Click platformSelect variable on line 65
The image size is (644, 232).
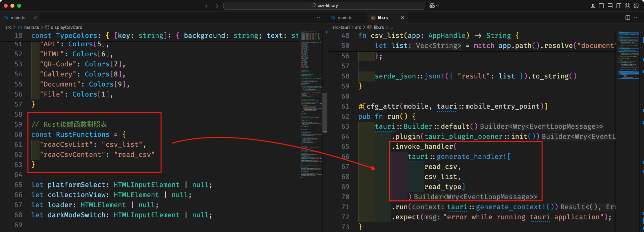click(76, 185)
